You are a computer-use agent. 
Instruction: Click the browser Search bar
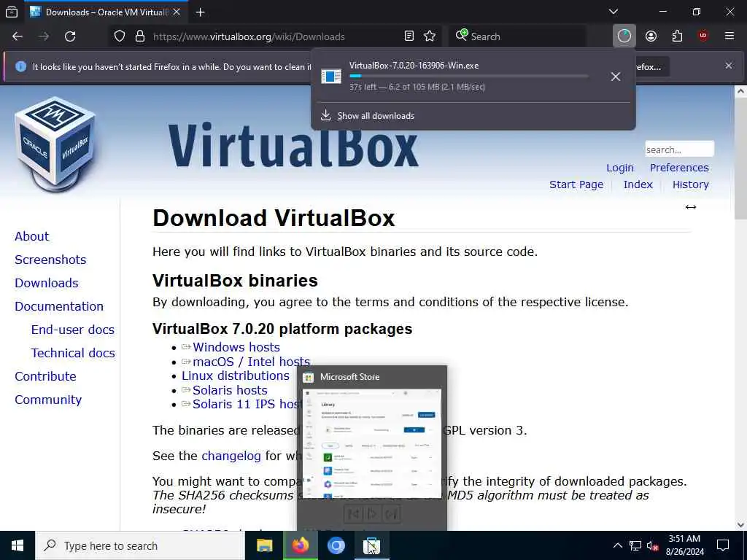coord(517,36)
